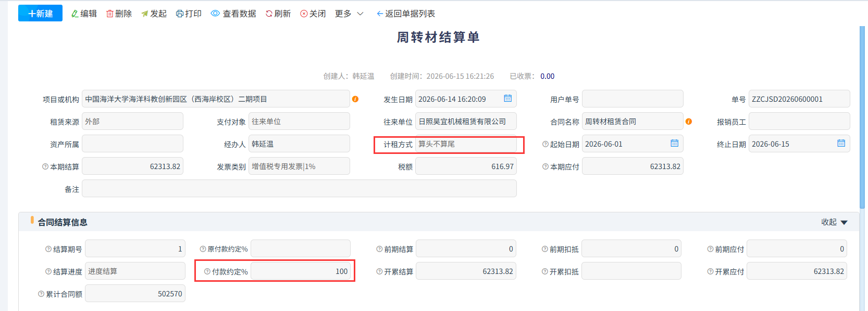Open calendar picker for 终止日期
868x311 pixels.
point(841,143)
